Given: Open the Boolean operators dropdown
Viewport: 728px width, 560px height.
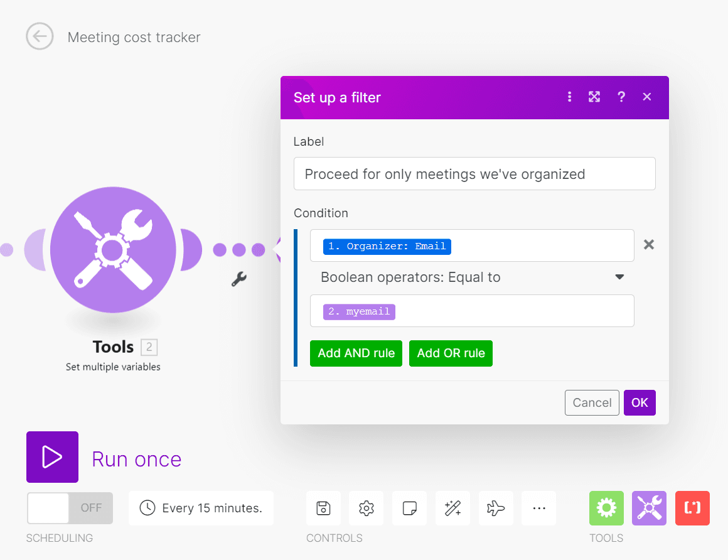Looking at the screenshot, I should 472,277.
